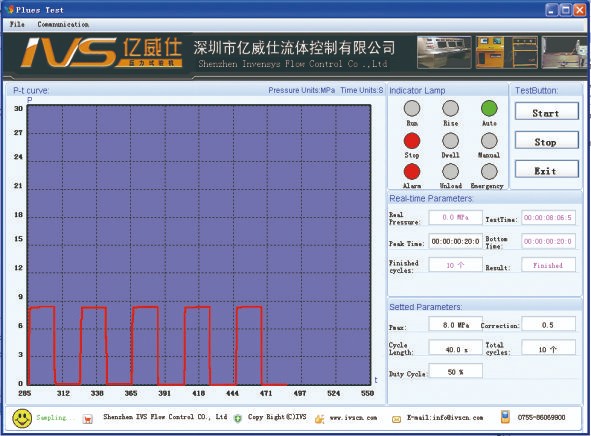This screenshot has height=436, width=591.
Task: Click the Exit button
Action: (x=547, y=169)
